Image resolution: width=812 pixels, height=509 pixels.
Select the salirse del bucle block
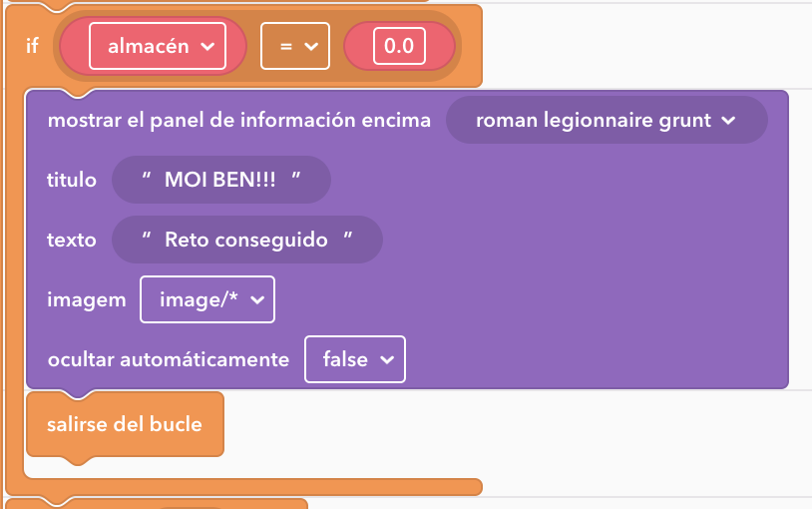(x=125, y=424)
